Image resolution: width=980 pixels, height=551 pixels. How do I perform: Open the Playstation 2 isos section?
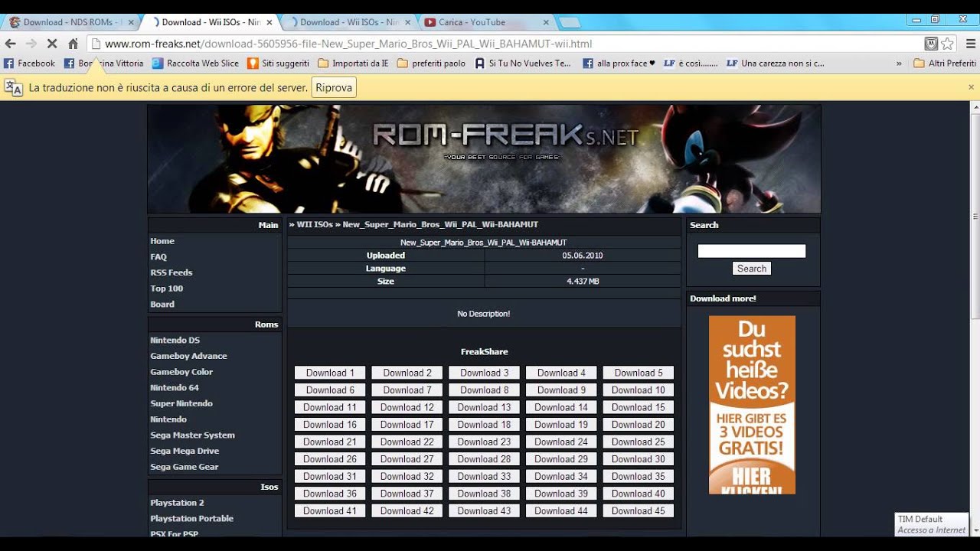(x=177, y=503)
